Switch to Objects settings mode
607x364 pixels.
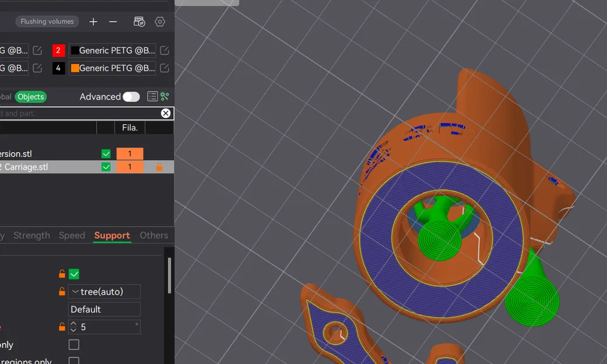(x=30, y=97)
